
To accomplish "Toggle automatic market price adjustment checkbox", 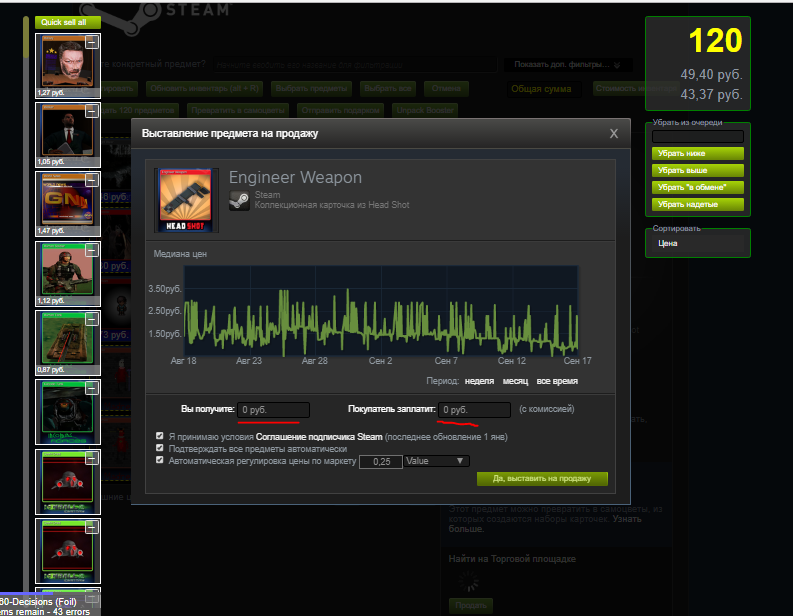I will click(x=160, y=460).
